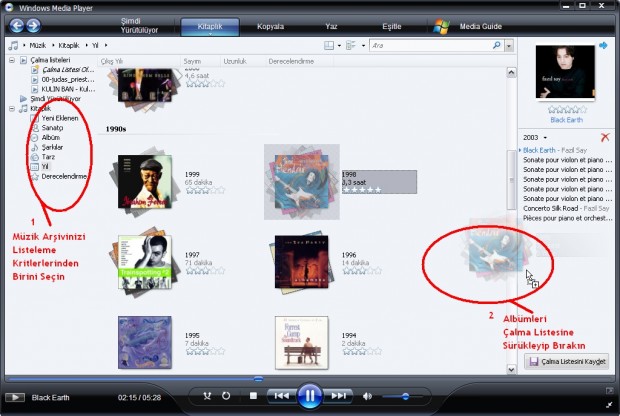Go back with the Back arrow button

pos(17,26)
